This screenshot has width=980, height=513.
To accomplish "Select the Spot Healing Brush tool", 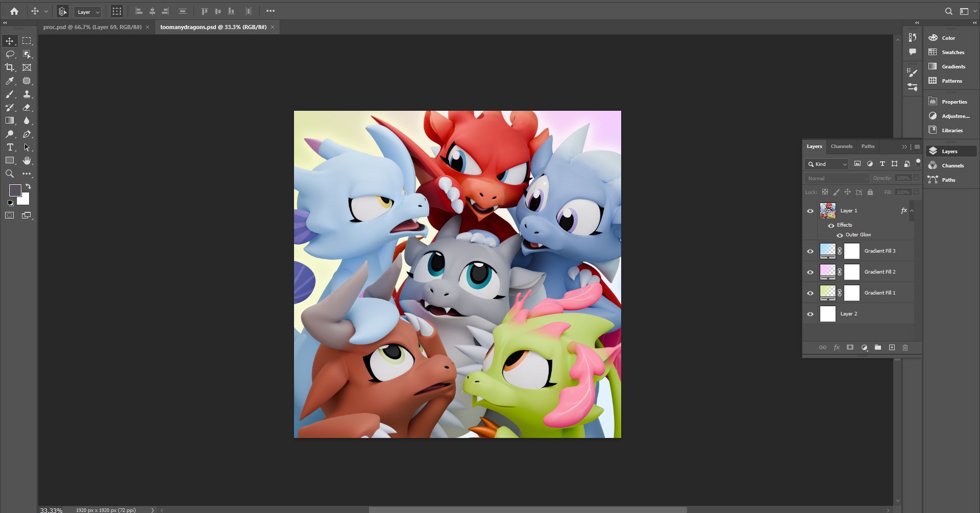I will click(27, 81).
